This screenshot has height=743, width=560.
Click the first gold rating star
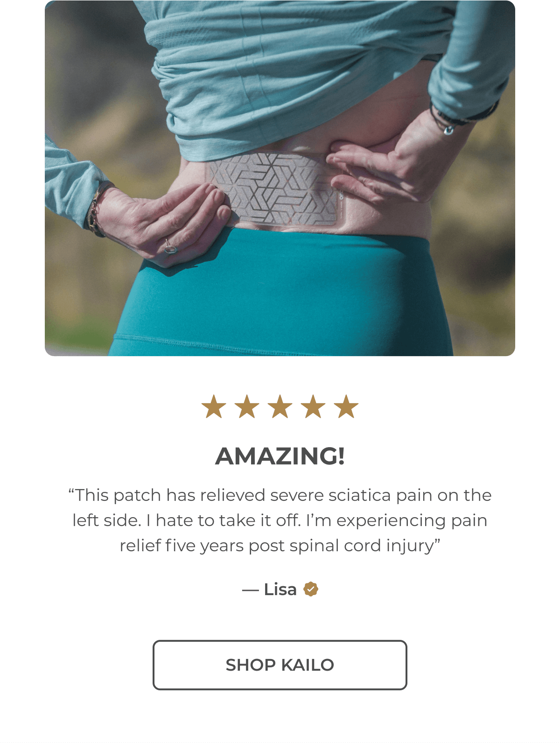click(x=214, y=406)
